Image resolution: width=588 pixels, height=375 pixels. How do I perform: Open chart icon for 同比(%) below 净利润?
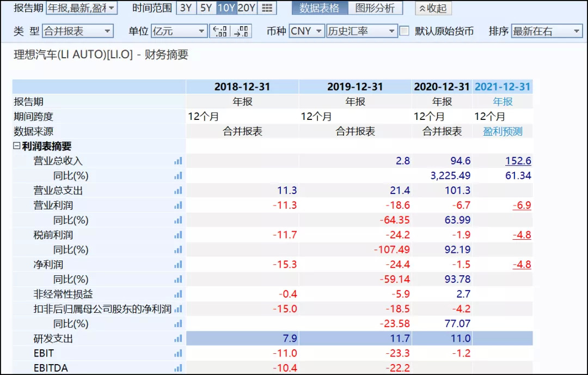178,279
